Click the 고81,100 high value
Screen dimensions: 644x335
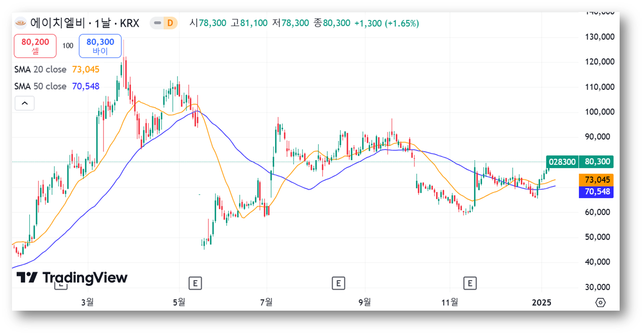tap(249, 23)
